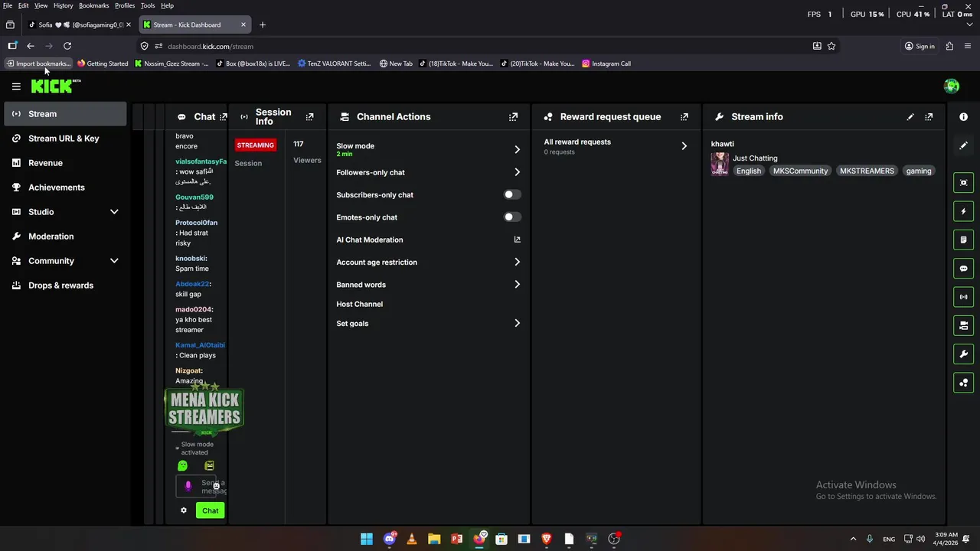Open the Moderation page

coord(65,236)
